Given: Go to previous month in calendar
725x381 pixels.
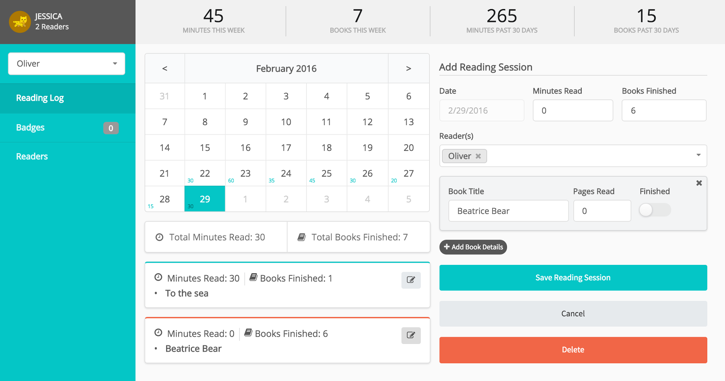Looking at the screenshot, I should click(x=165, y=68).
